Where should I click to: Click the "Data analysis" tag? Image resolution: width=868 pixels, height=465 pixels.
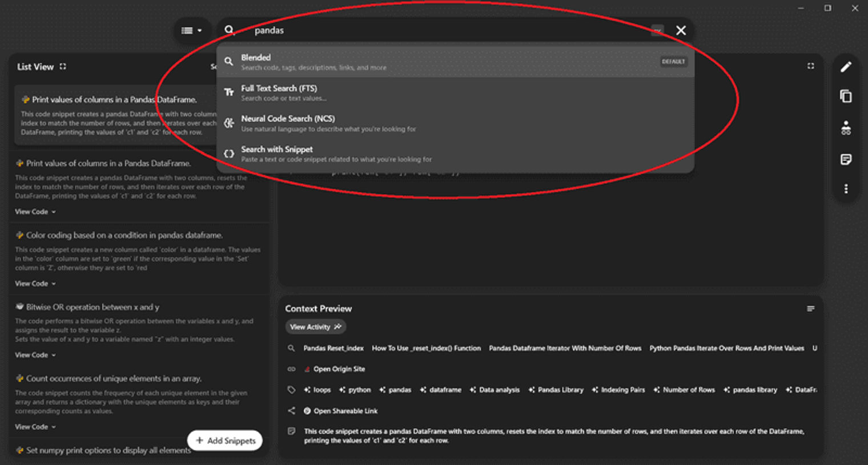(x=495, y=390)
